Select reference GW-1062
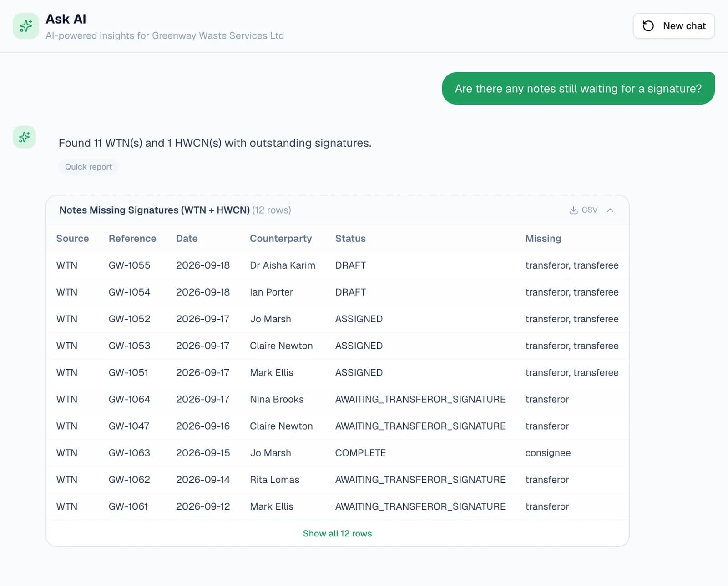 point(129,480)
